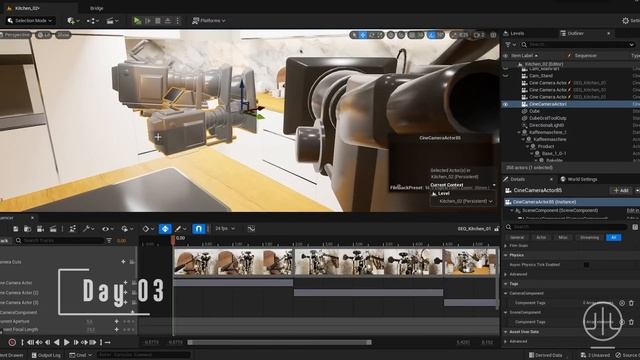640x360 pixels.
Task: Open the Platforms dropdown
Action: pyautogui.click(x=209, y=20)
